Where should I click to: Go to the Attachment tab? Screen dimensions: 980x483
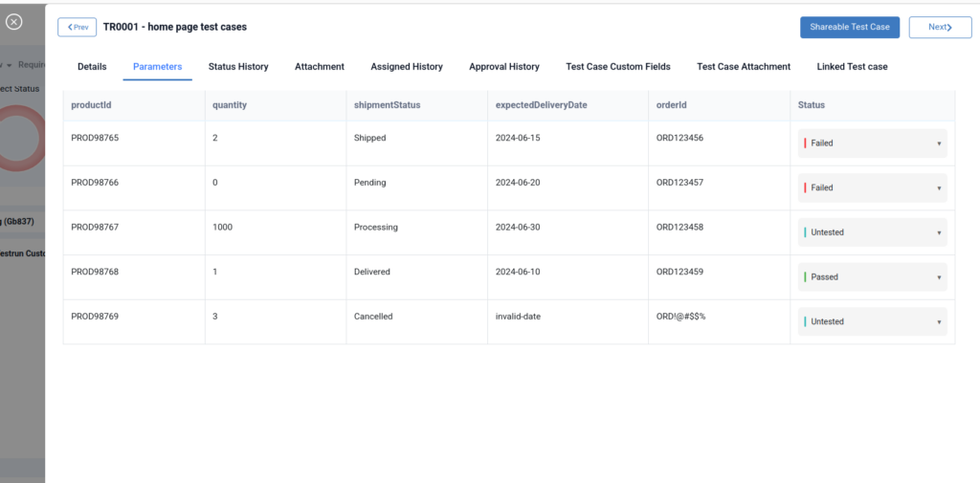320,67
